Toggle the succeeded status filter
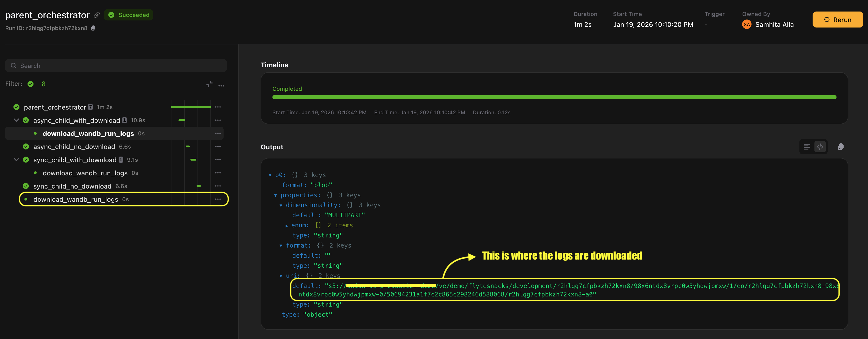 pyautogui.click(x=31, y=84)
